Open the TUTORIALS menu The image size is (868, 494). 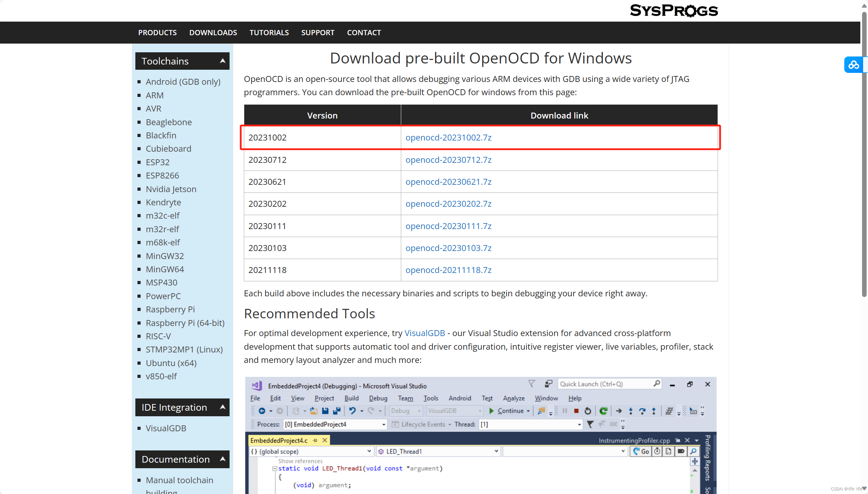coord(269,32)
